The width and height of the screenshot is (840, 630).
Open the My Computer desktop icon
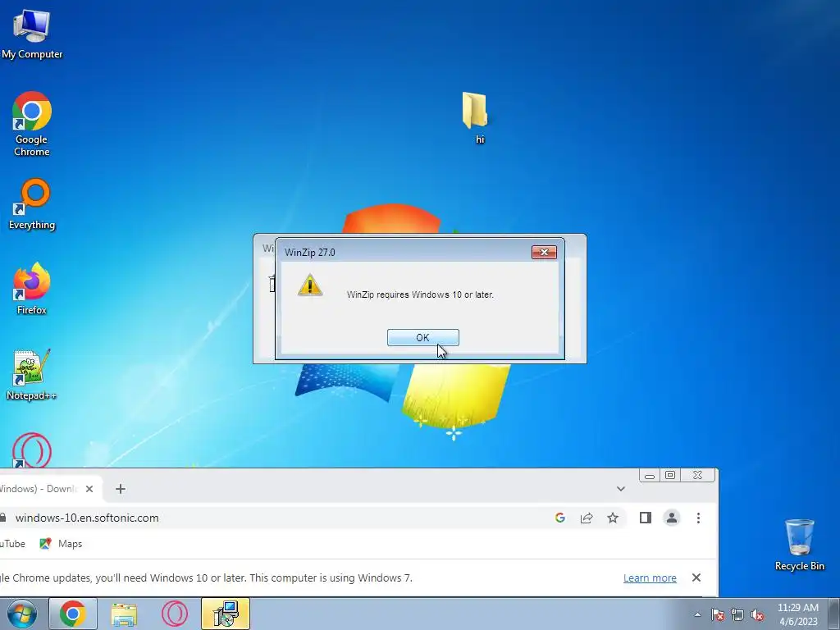pos(32,34)
